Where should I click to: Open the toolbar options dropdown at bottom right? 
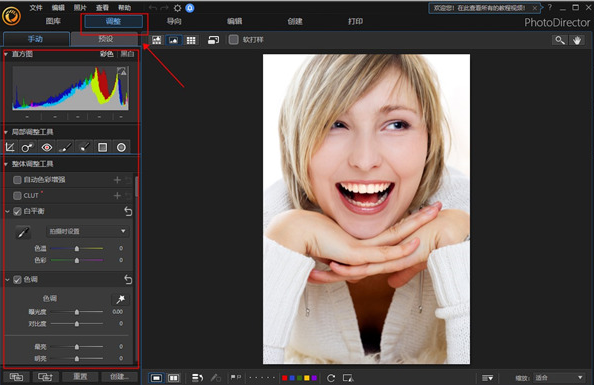click(x=487, y=378)
